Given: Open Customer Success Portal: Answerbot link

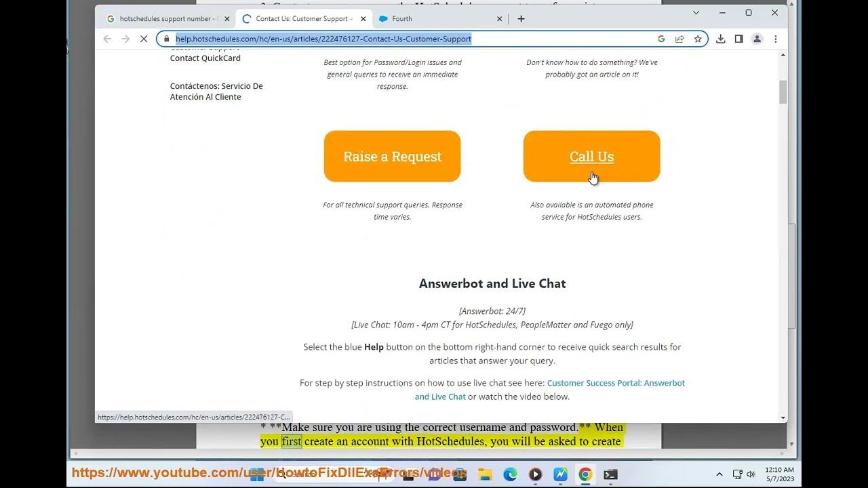Looking at the screenshot, I should coord(550,390).
